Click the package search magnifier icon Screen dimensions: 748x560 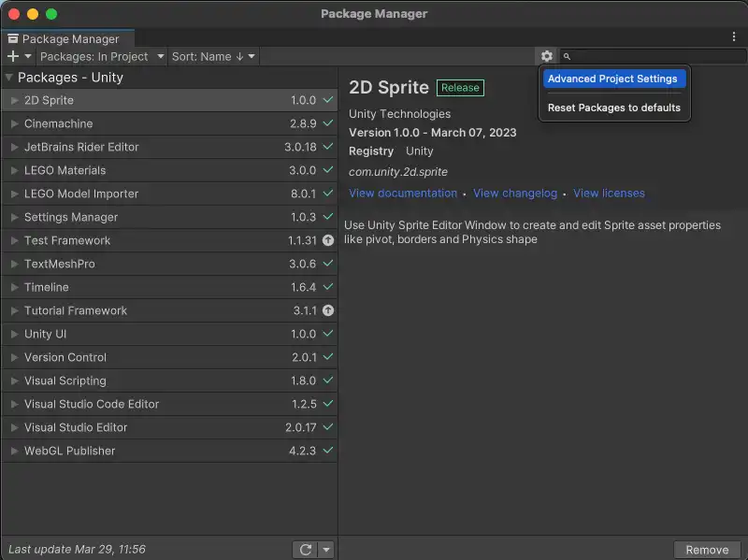pos(568,56)
